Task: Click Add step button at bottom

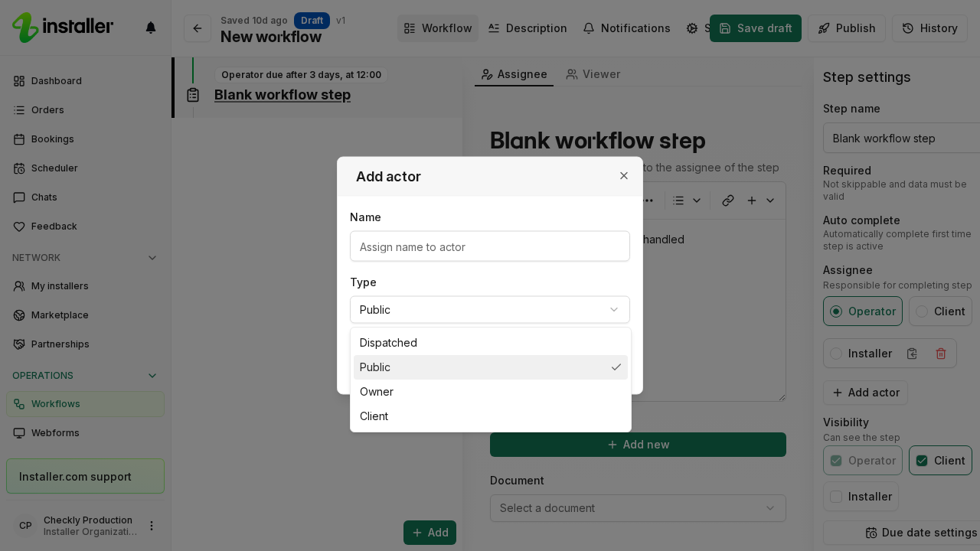Action: (x=430, y=533)
